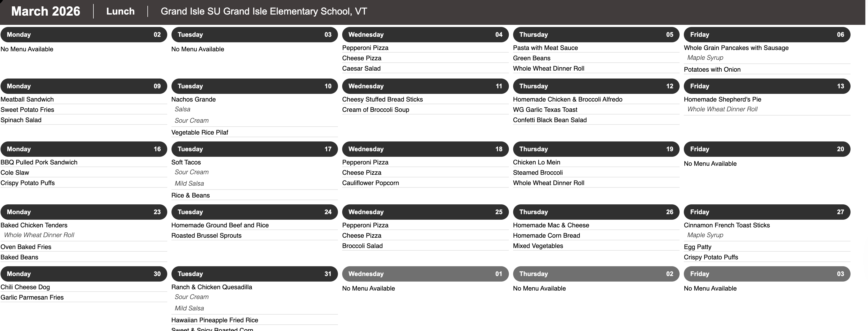This screenshot has height=331, width=868.
Task: Click Grand Isle Elementary School name
Action: [264, 11]
